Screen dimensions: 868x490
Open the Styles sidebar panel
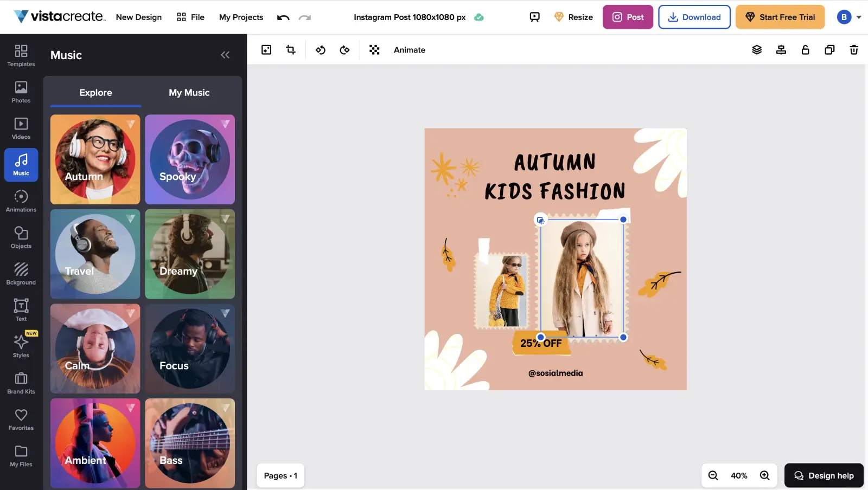(21, 346)
